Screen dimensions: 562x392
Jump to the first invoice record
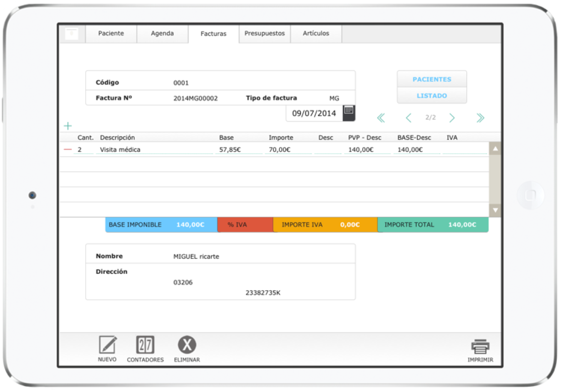(381, 118)
